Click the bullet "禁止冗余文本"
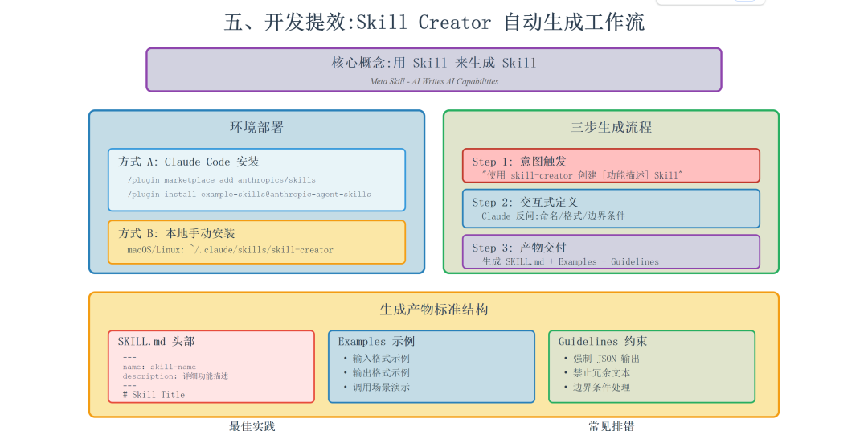The height and width of the screenshot is (431, 868). tap(602, 373)
